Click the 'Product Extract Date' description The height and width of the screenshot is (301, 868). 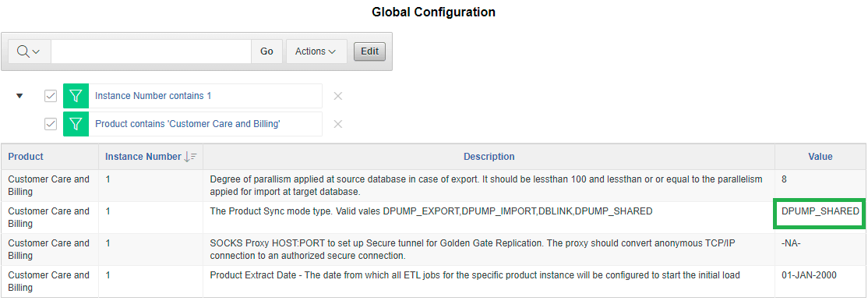pos(475,275)
